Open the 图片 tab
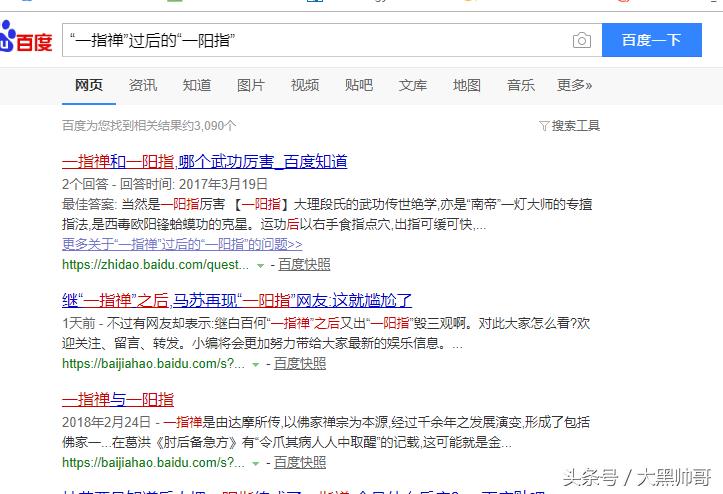Screen dimensions: 723x494 point(251,85)
